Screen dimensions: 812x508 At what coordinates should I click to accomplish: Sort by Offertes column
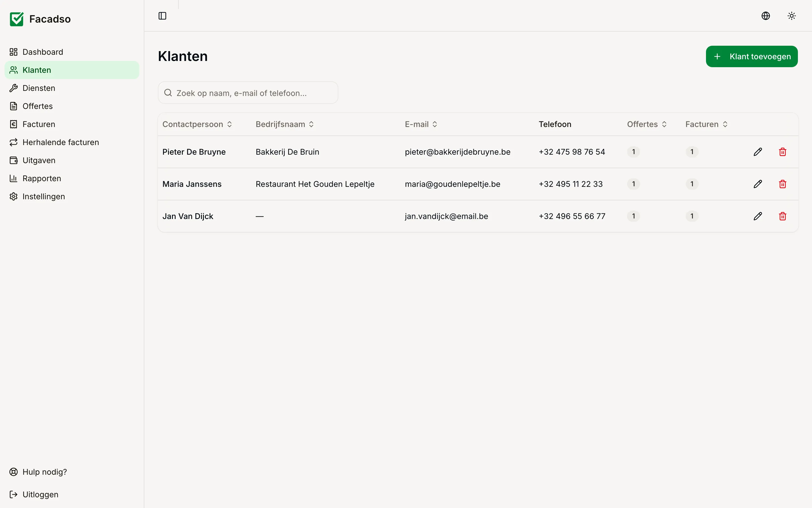tap(647, 124)
